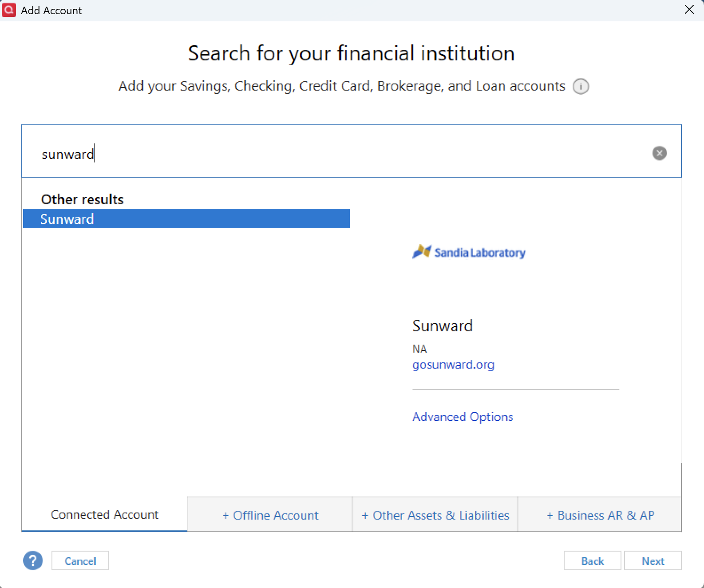Open the Business AR & AP tab
This screenshot has width=704, height=588.
pos(600,515)
